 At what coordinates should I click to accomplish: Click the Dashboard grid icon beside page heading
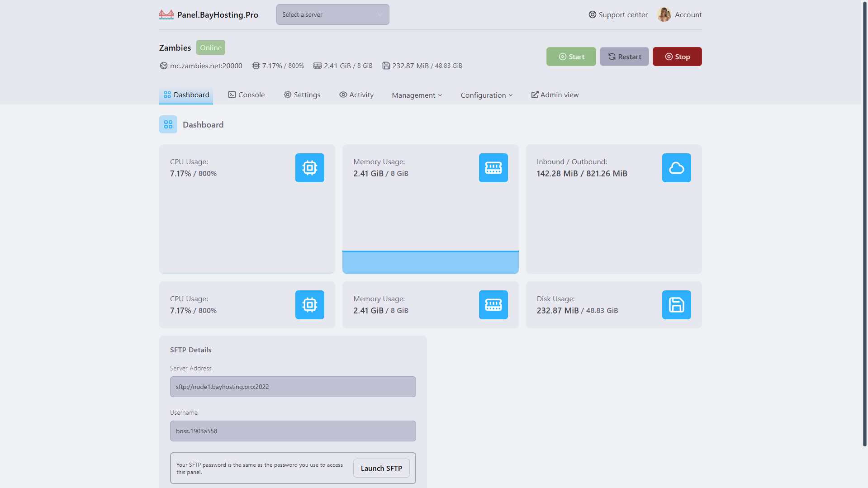point(168,124)
